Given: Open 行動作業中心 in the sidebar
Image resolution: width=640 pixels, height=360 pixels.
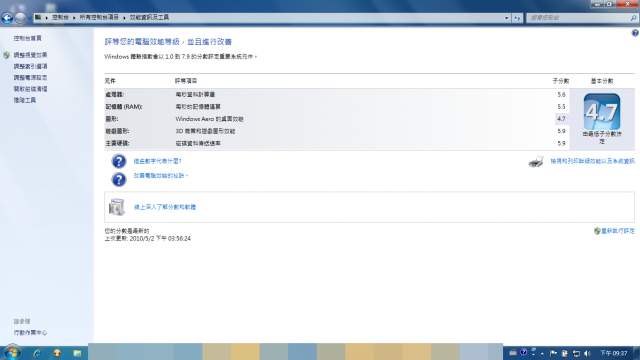Looking at the screenshot, I should coord(30,333).
